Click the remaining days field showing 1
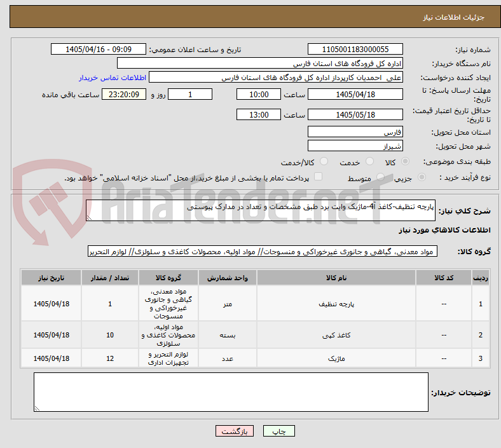Viewport: 501px width, 448px height. coord(190,95)
